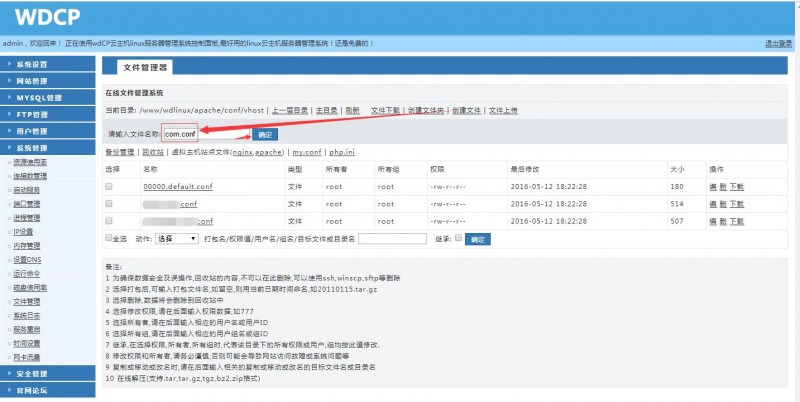Open the php.ini shortcut link

click(x=342, y=152)
